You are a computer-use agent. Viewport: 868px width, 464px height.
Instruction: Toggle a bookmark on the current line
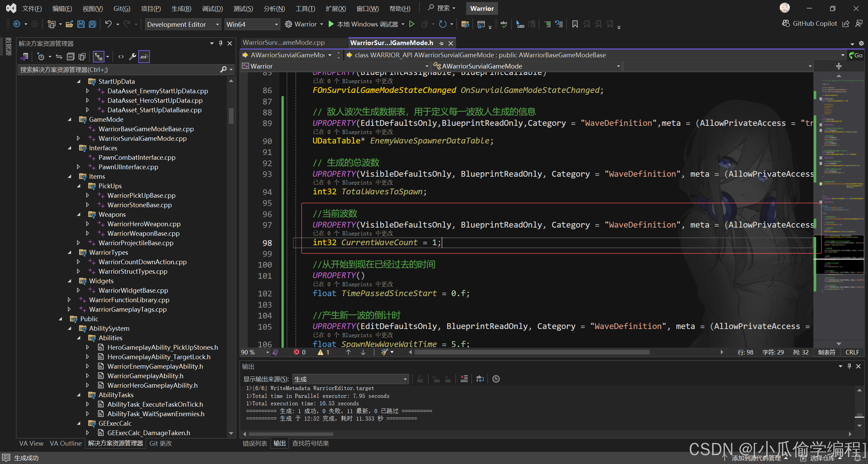pyautogui.click(x=575, y=24)
